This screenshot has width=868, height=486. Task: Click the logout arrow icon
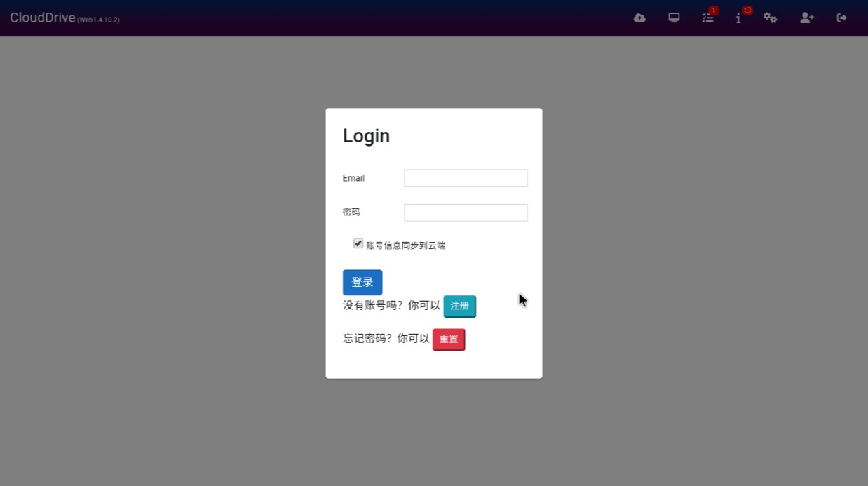841,18
